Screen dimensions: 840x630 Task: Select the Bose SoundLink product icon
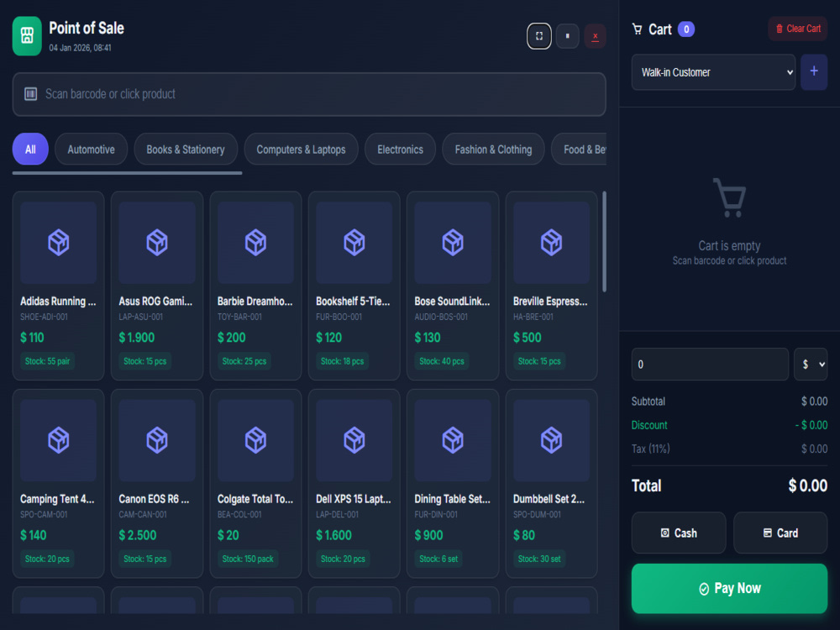tap(453, 243)
